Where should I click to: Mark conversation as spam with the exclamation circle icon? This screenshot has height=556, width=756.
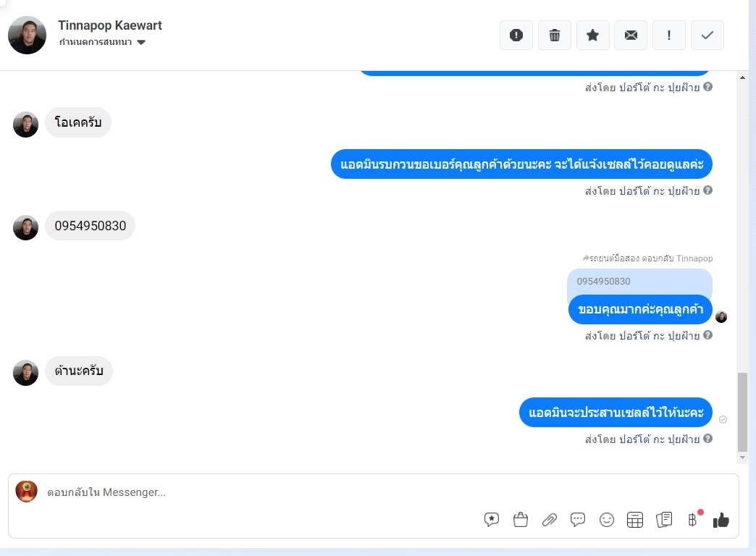516,35
